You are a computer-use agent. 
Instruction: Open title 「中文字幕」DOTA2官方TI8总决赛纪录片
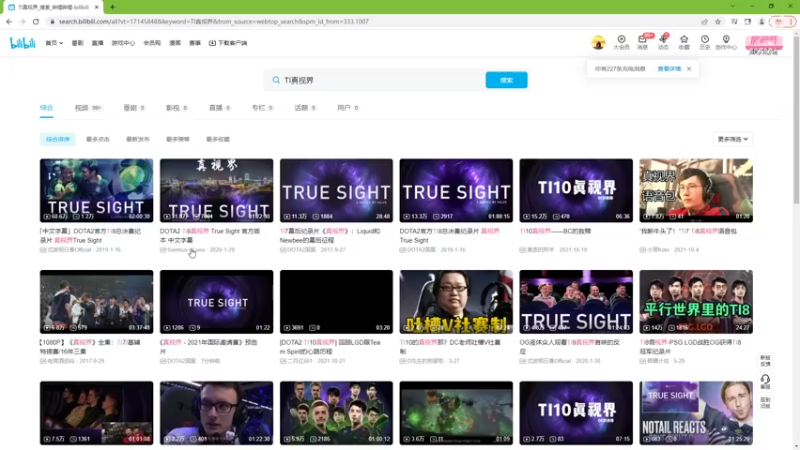coord(90,236)
